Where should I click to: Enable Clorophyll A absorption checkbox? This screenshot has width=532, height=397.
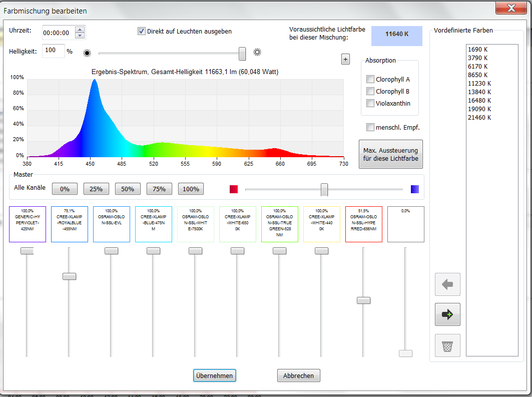point(370,79)
